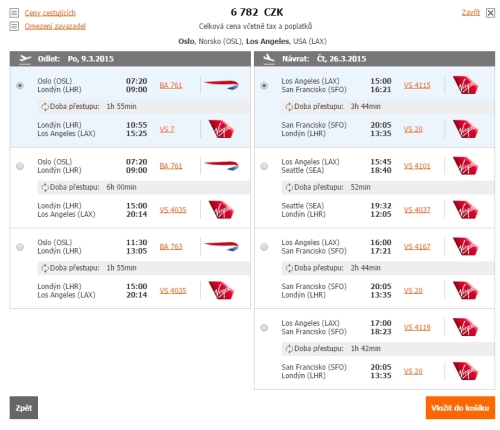Select return option via Seattle at 15:45

[264, 166]
